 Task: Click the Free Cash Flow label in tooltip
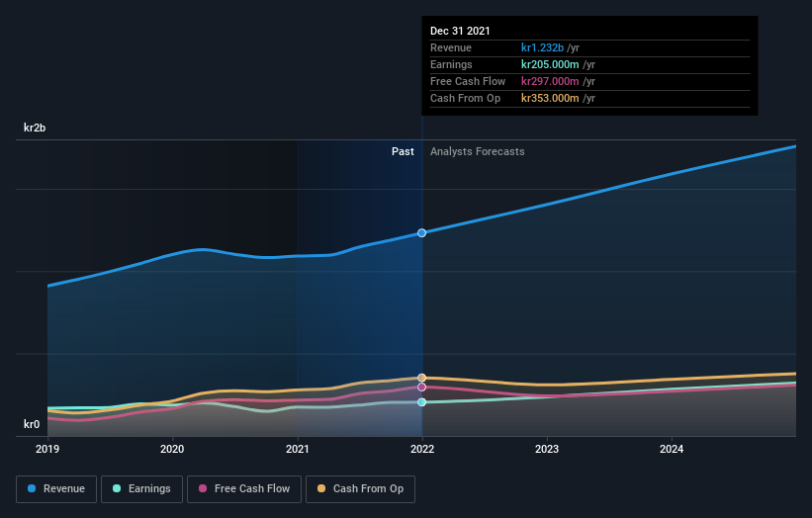pos(468,81)
